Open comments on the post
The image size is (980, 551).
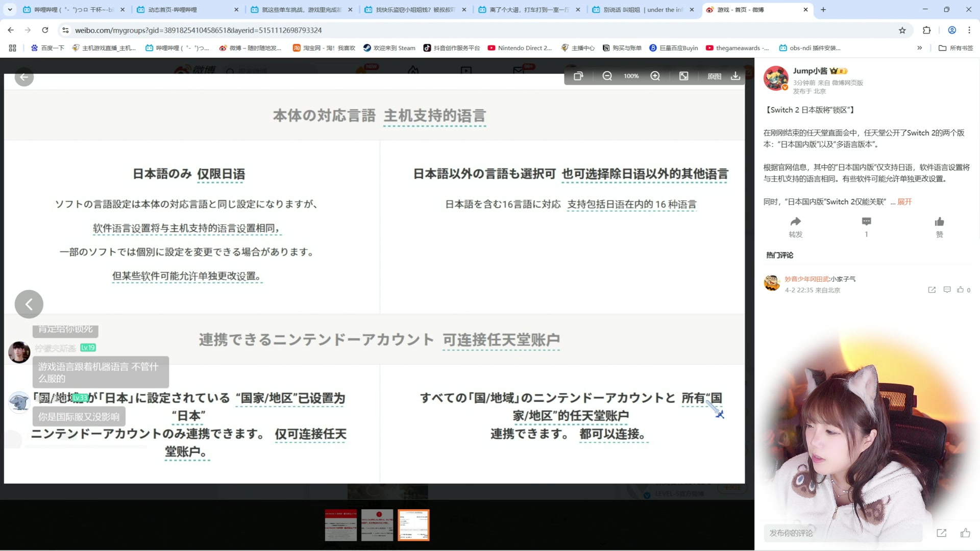tap(866, 227)
